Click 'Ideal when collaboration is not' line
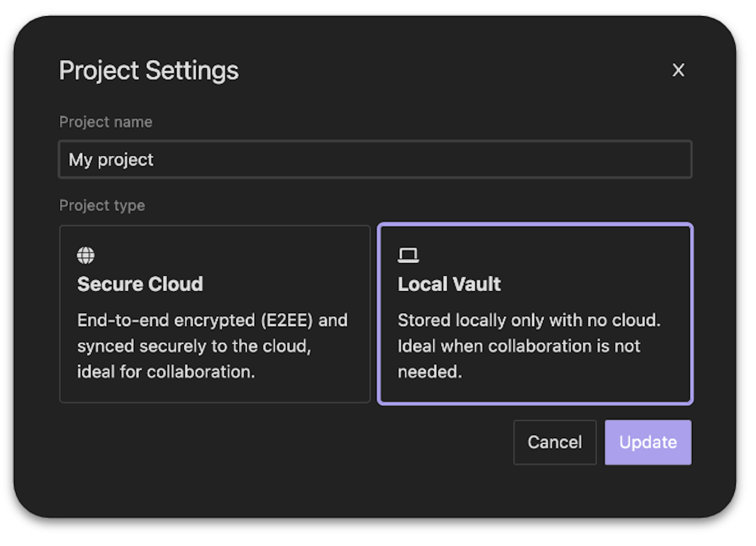 tap(519, 346)
